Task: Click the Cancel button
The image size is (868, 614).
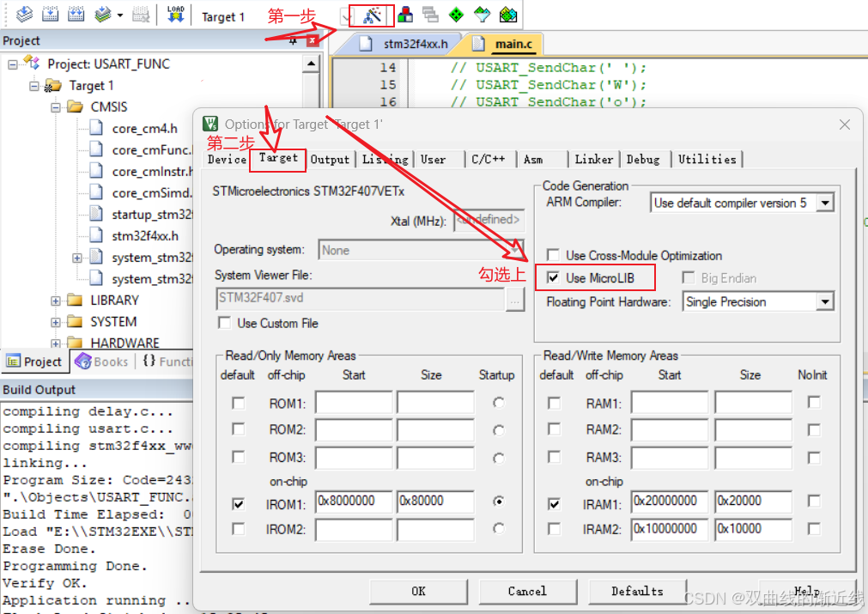Action: 527,592
